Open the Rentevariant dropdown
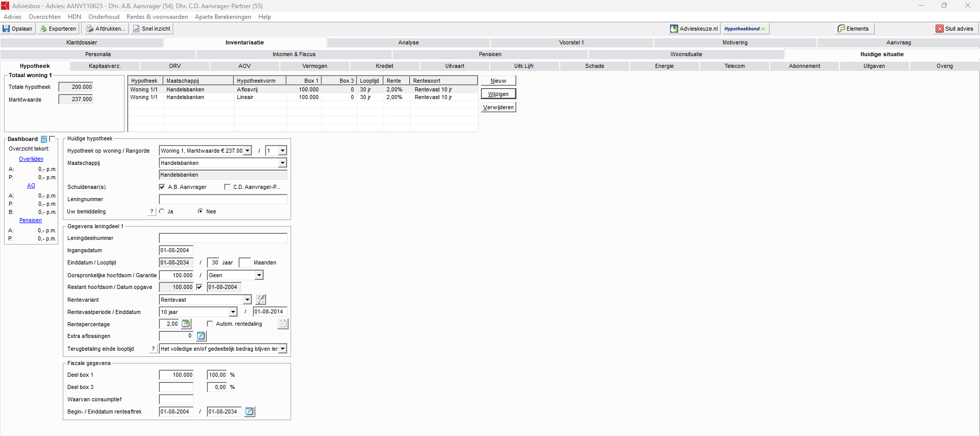Viewport: 980px width, 436px height. coord(247,300)
